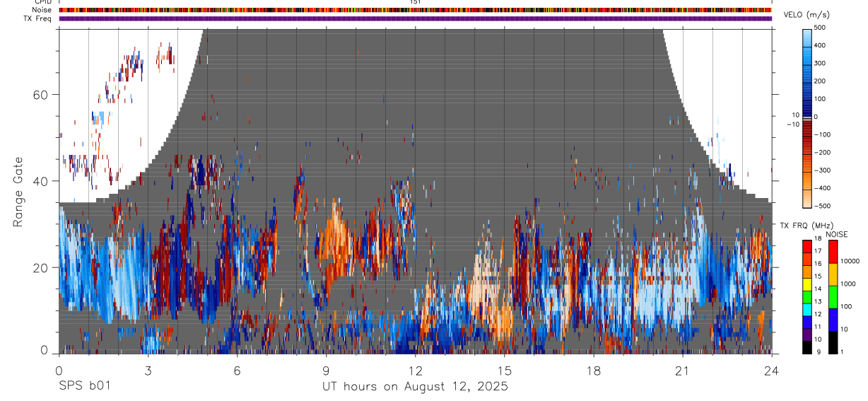Click the '10000' NOISE scale label

tap(850, 261)
